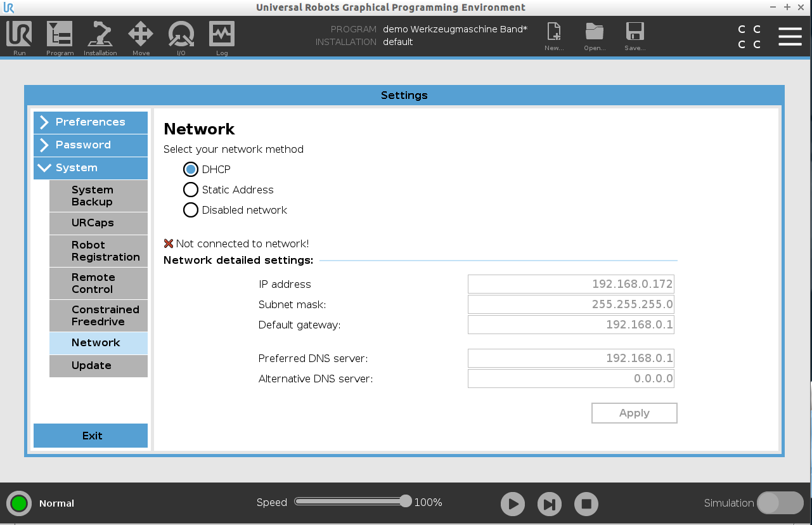The height and width of the screenshot is (525, 812).
Task: Adjust the Speed slider handle
Action: click(406, 502)
